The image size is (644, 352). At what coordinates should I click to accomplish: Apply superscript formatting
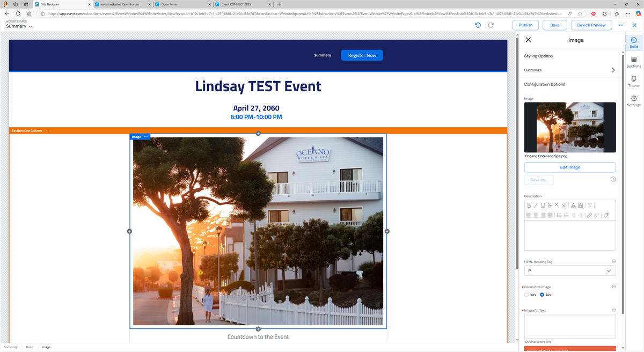[x=564, y=205]
